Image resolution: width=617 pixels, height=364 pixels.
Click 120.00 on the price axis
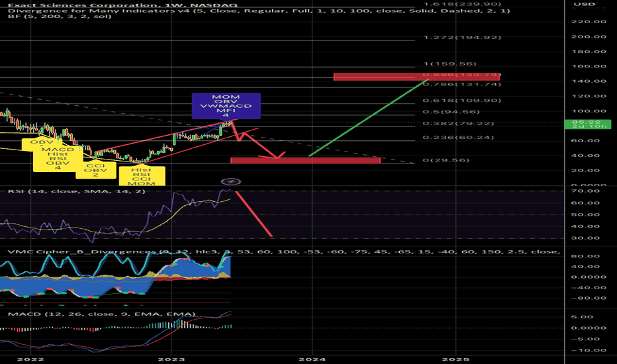click(x=589, y=96)
